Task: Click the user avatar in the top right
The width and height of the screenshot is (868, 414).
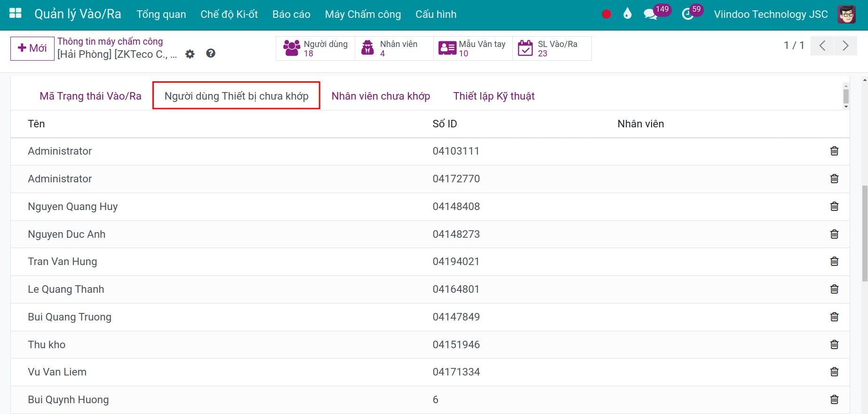Action: (846, 14)
